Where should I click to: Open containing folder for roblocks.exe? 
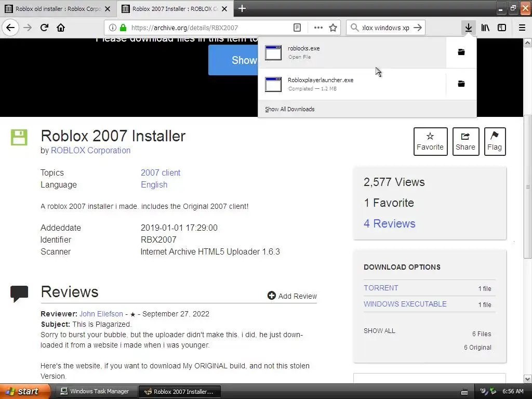(x=461, y=52)
